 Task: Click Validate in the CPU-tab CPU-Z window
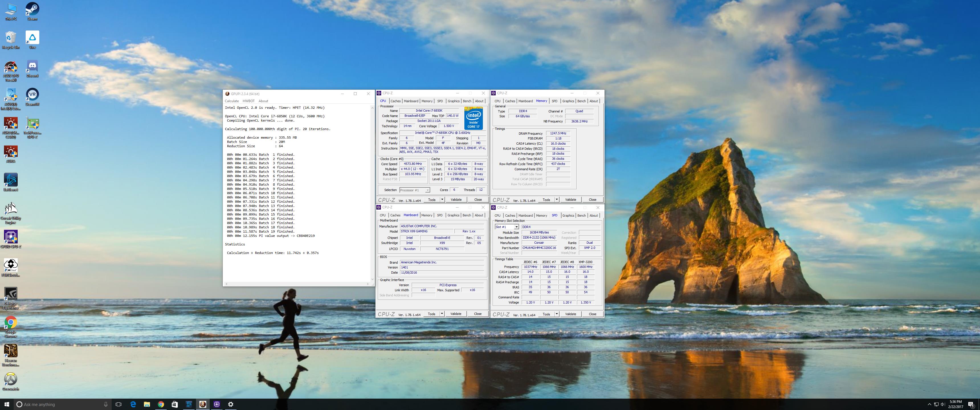click(456, 200)
